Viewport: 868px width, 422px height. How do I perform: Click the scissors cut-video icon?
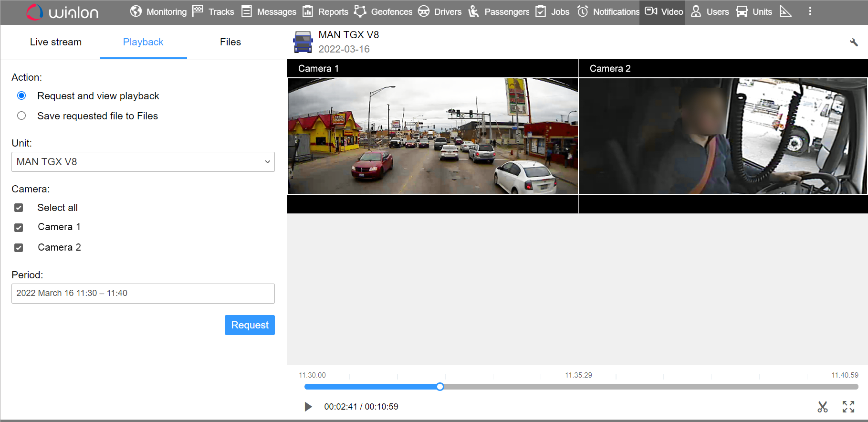[x=822, y=407]
